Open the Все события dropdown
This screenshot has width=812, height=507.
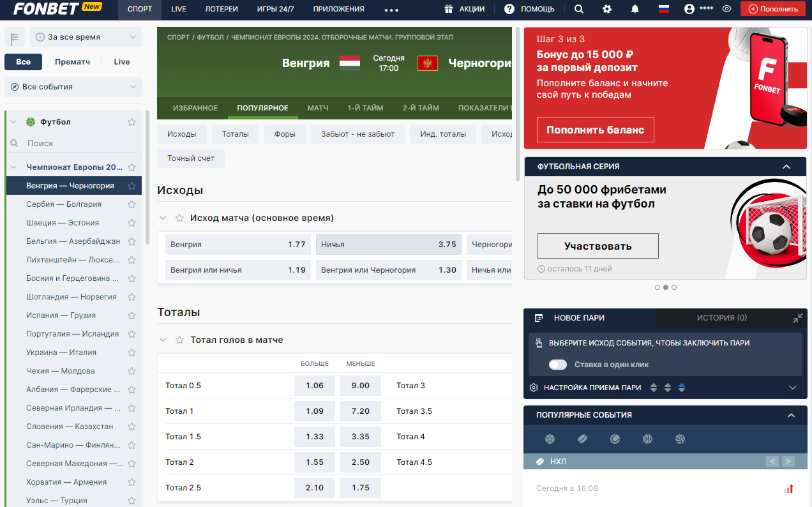coord(73,87)
